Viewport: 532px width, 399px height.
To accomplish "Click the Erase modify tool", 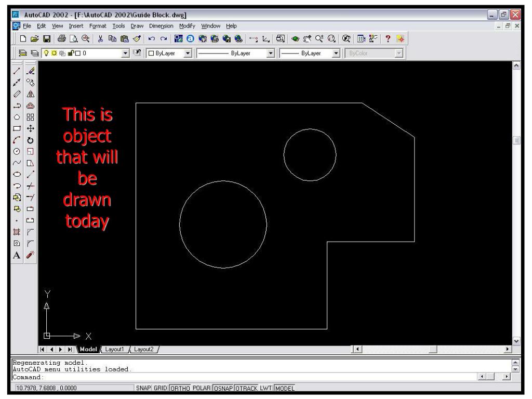I will click(30, 71).
